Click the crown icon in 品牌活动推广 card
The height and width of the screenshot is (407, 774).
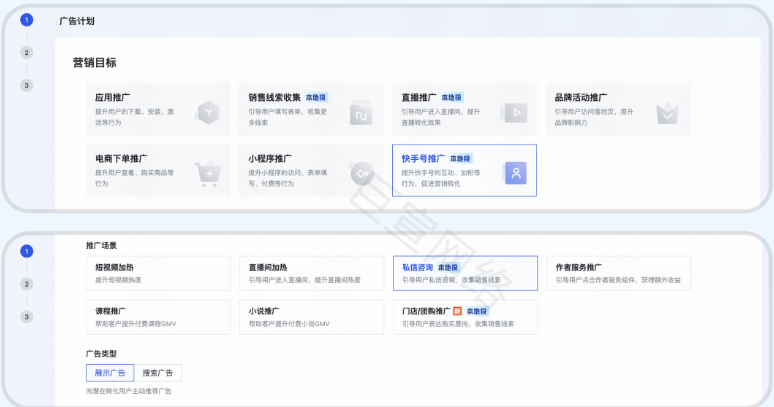click(667, 114)
